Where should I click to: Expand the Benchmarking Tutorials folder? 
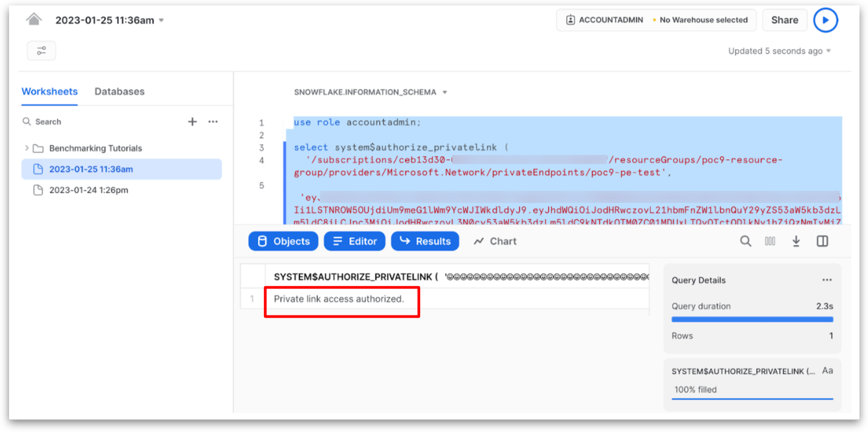click(27, 148)
